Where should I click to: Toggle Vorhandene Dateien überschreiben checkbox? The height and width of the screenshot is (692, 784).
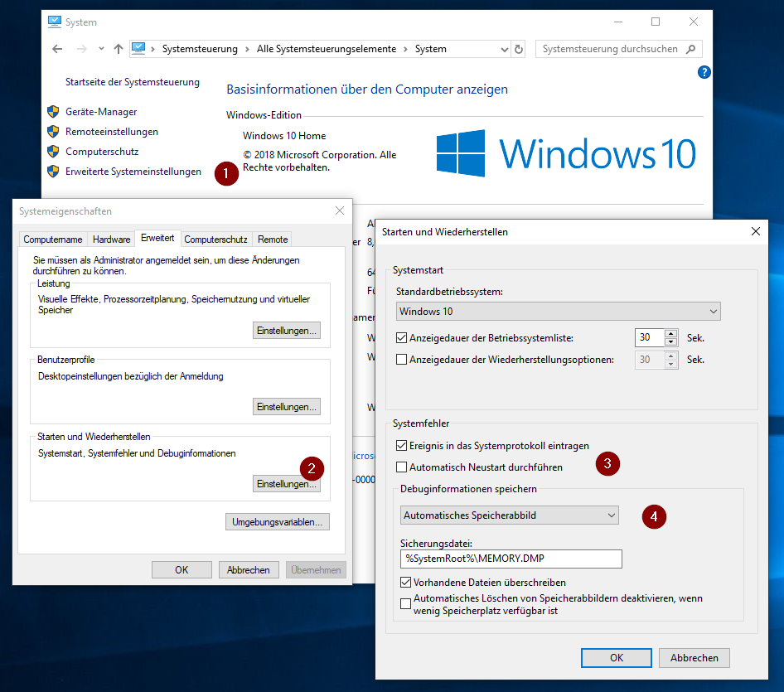(x=405, y=583)
